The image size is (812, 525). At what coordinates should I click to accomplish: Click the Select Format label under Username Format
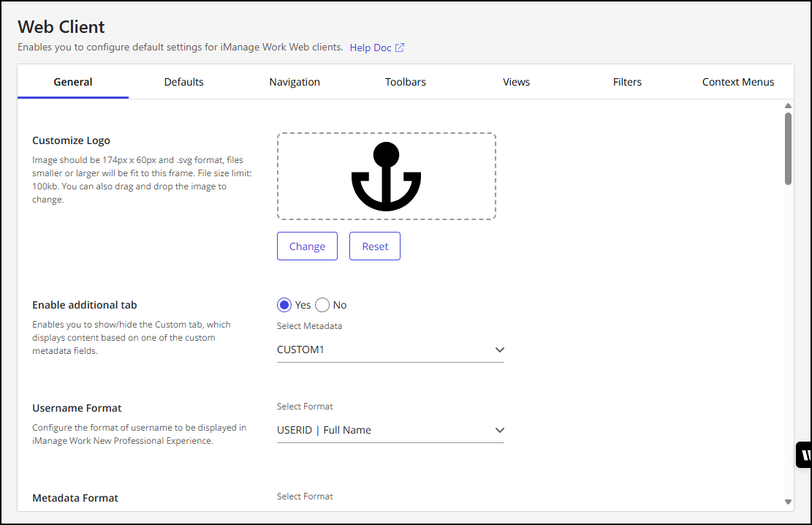305,407
